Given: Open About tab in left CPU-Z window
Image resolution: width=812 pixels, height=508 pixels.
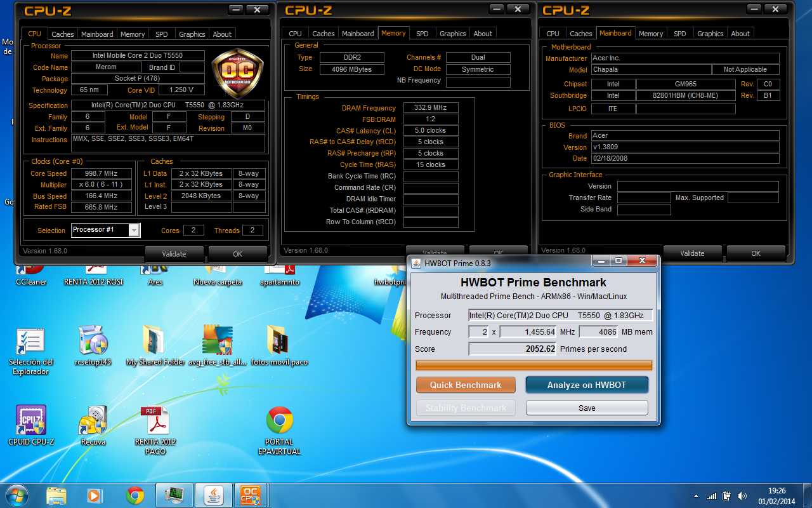Looking at the screenshot, I should tap(222, 34).
